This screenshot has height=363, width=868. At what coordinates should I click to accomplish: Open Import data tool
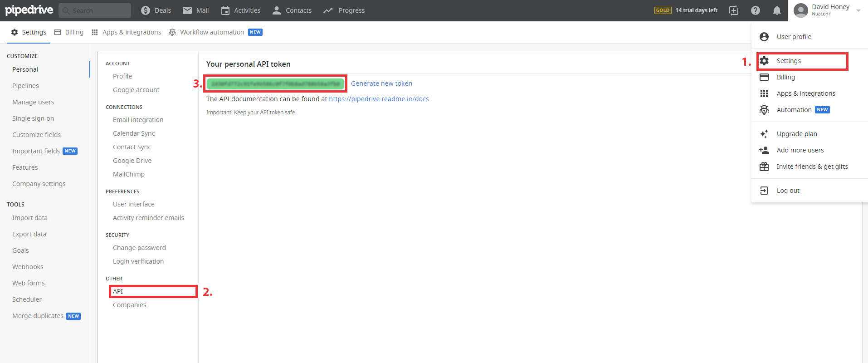[30, 218]
